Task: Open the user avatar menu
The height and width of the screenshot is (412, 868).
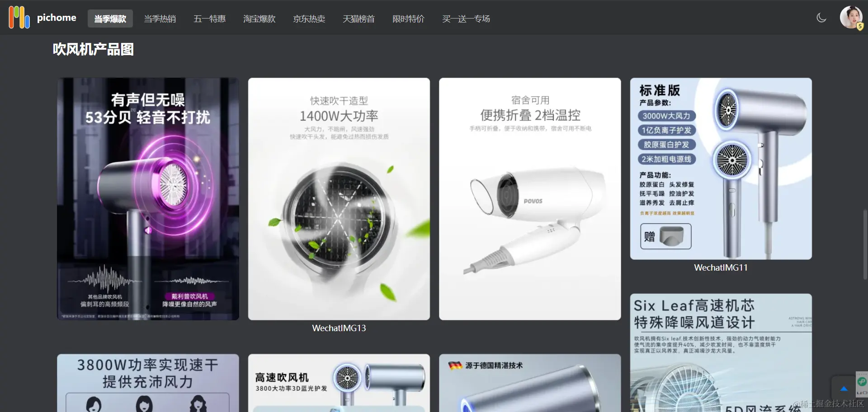Action: click(851, 18)
